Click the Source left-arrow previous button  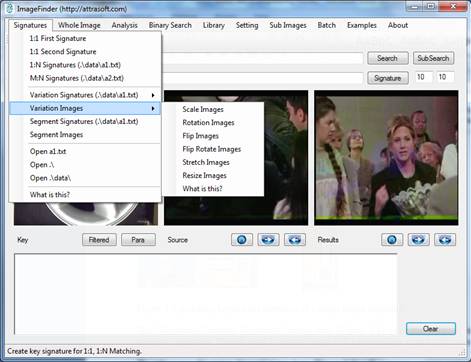click(x=295, y=239)
